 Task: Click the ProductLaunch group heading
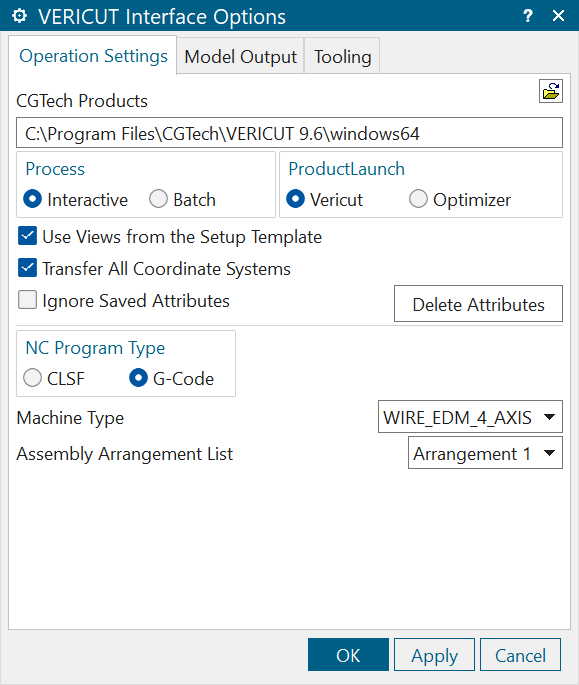pyautogui.click(x=347, y=169)
